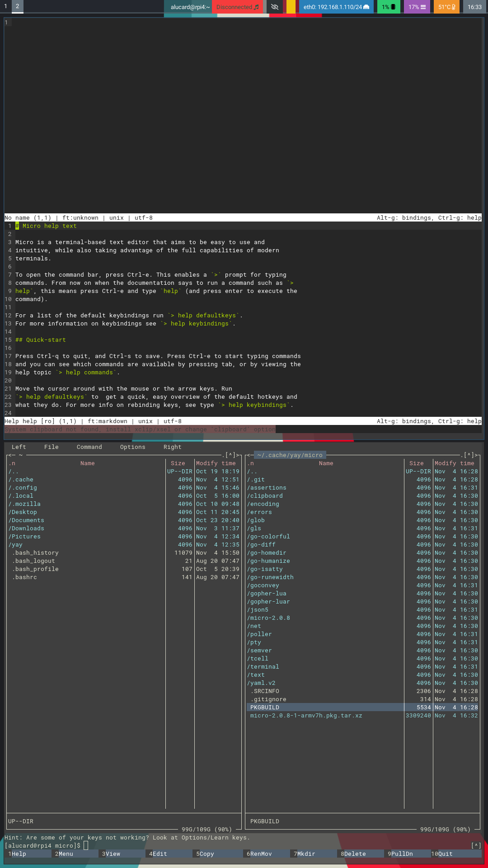Click the 8Delete function key button
The image size is (488, 868).
[361, 854]
